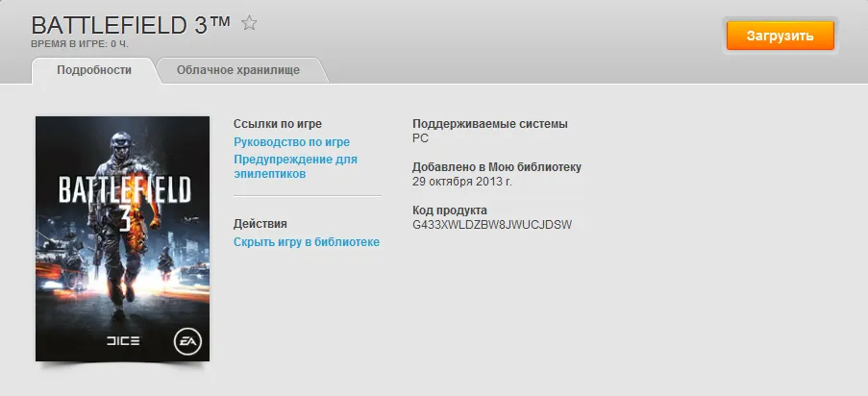Image resolution: width=868 pixels, height=396 pixels.
Task: Click the Ссылки по игре heading
Action: [278, 124]
